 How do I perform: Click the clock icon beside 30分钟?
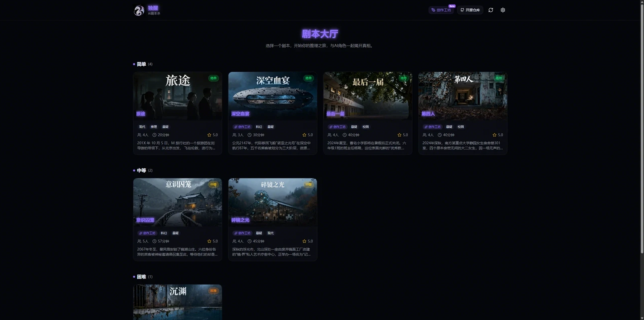249,135
